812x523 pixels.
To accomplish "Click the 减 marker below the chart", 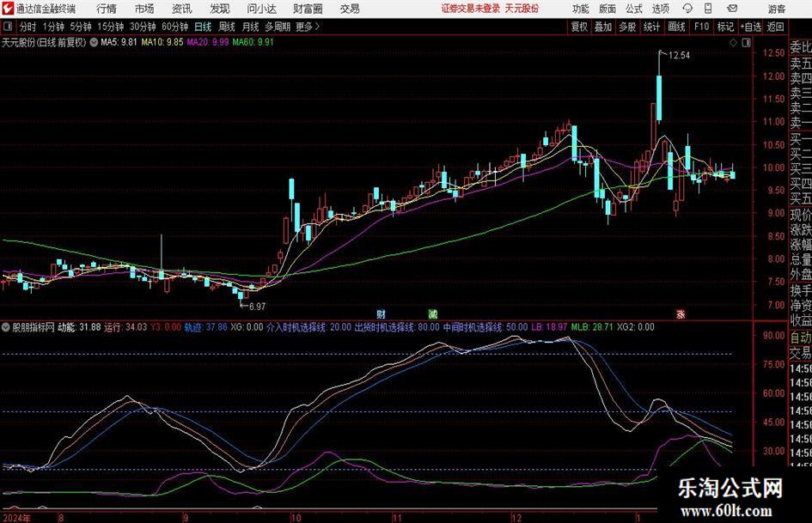I will point(432,313).
